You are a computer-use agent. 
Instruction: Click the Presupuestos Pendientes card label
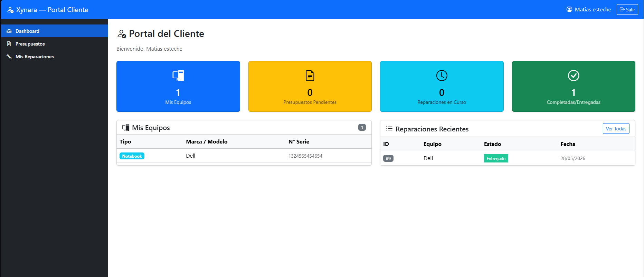click(x=310, y=102)
